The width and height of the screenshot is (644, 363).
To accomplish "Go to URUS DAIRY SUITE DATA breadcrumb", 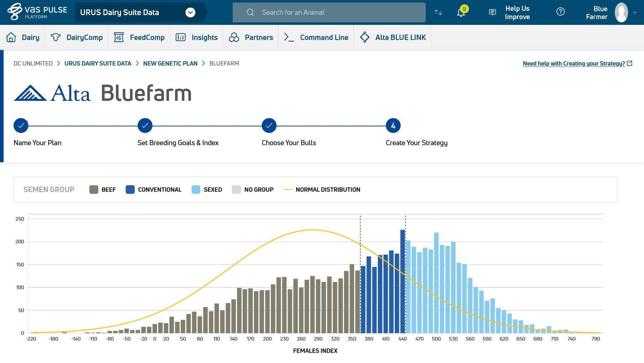I will (x=98, y=63).
